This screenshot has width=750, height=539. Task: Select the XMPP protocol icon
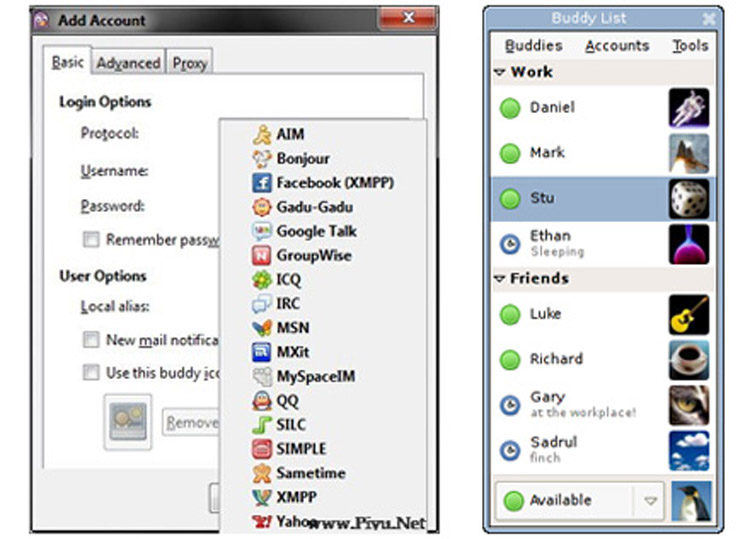[262, 497]
